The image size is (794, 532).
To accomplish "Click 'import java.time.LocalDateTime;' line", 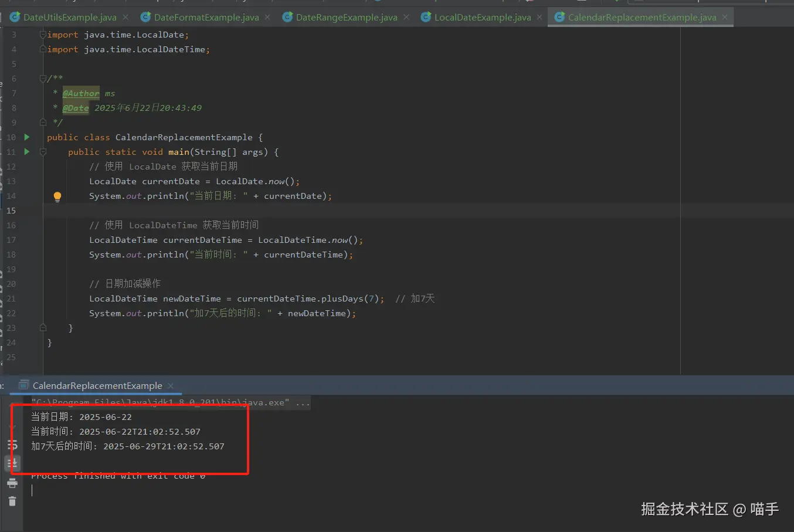I will pyautogui.click(x=128, y=49).
